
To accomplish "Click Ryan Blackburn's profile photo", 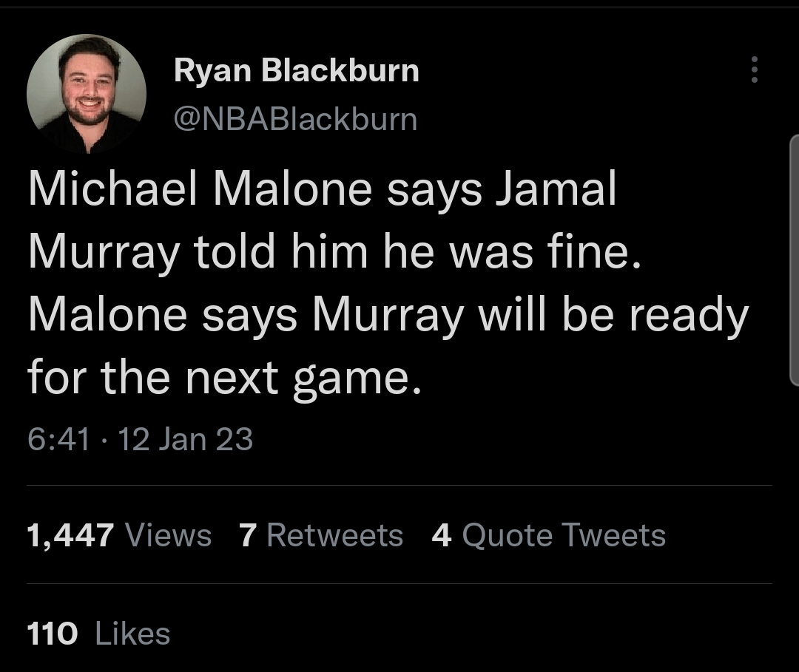I will (87, 94).
